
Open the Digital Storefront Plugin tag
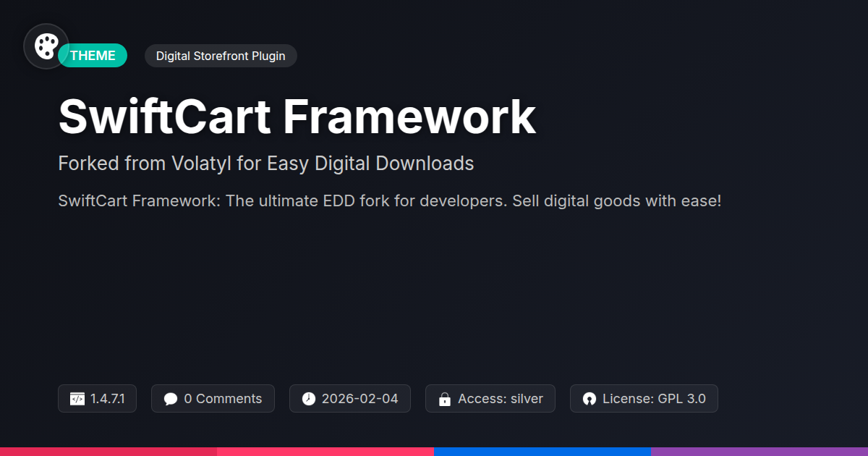pyautogui.click(x=221, y=56)
